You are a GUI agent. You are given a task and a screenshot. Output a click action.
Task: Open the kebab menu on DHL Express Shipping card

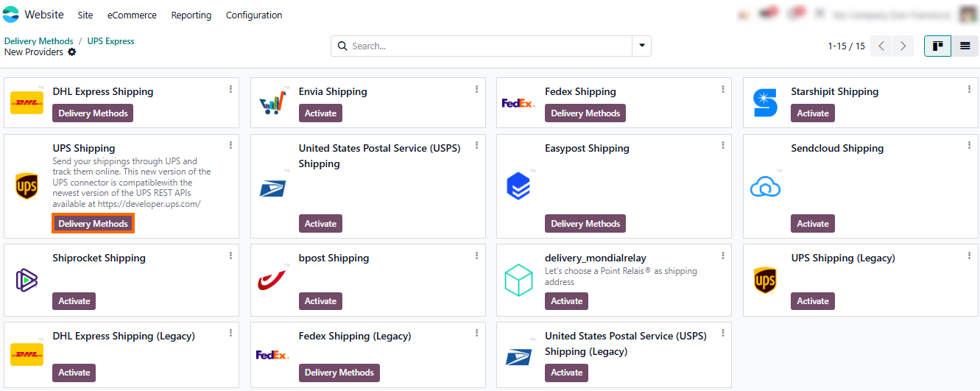point(230,89)
